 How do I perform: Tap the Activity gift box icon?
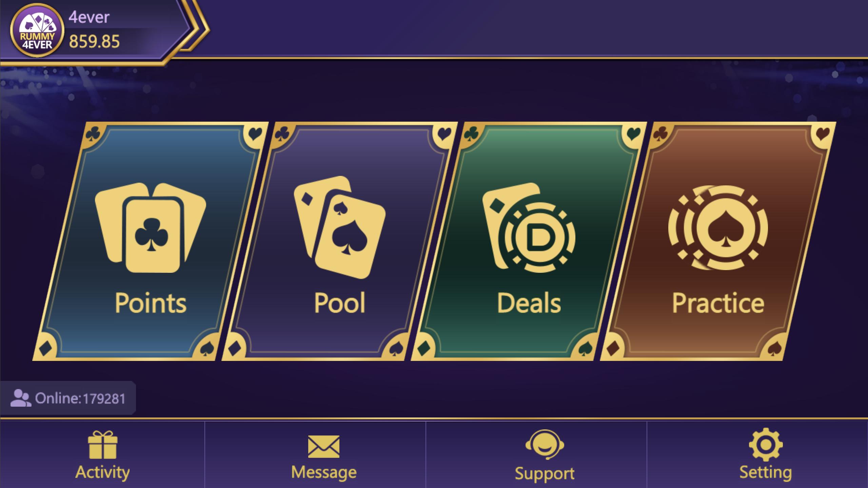click(x=103, y=445)
